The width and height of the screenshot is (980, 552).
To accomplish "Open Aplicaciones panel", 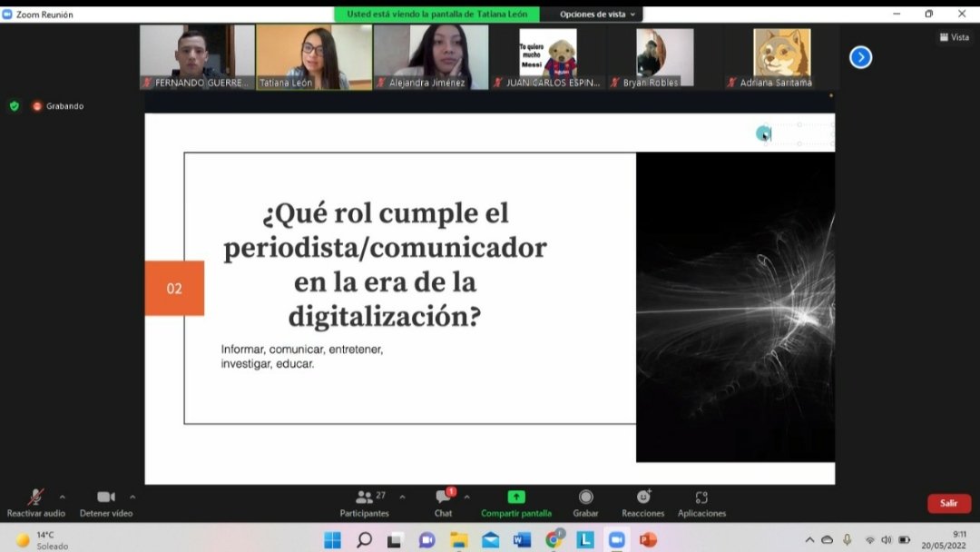I will tap(701, 503).
